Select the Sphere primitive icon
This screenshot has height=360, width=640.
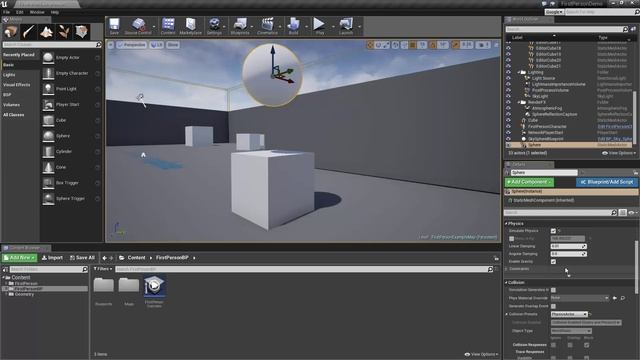pos(48,136)
